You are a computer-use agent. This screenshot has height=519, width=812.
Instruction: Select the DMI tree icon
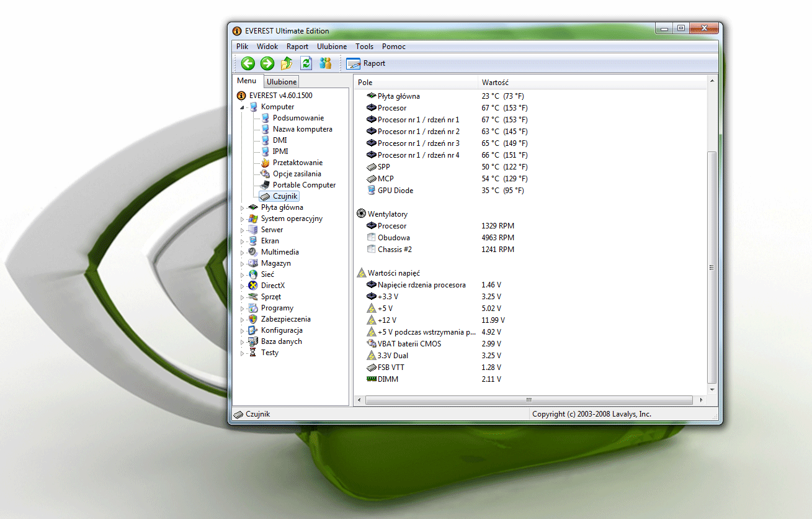pyautogui.click(x=265, y=140)
